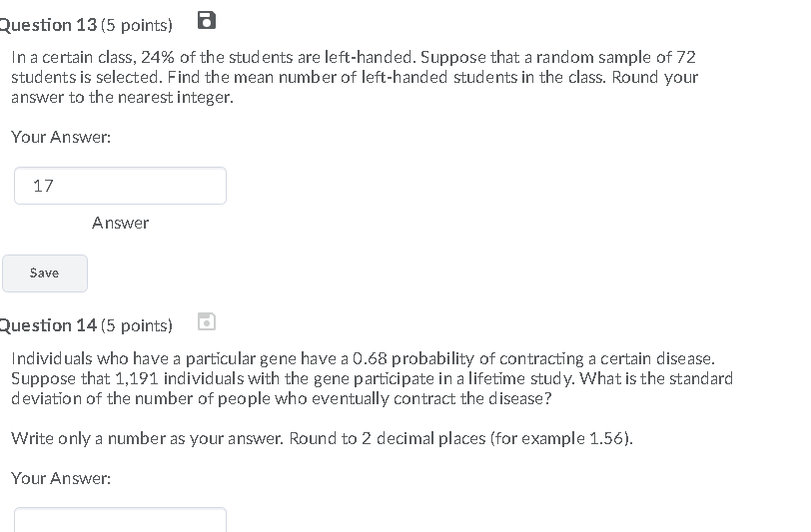Click the "Answer" label below the input box

[120, 223]
